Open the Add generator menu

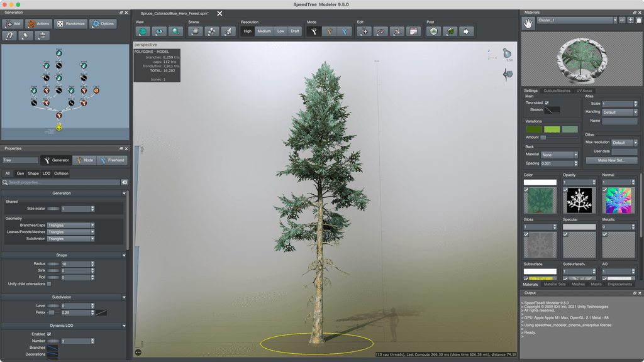click(11, 24)
